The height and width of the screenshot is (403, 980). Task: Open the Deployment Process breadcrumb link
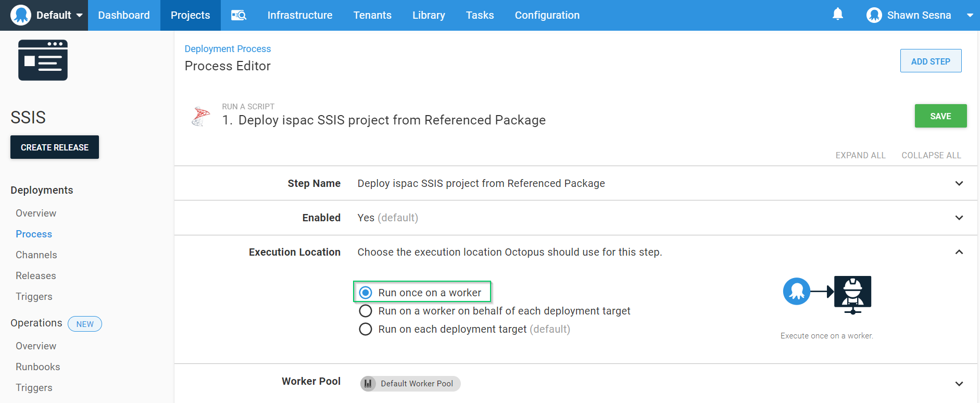point(228,48)
